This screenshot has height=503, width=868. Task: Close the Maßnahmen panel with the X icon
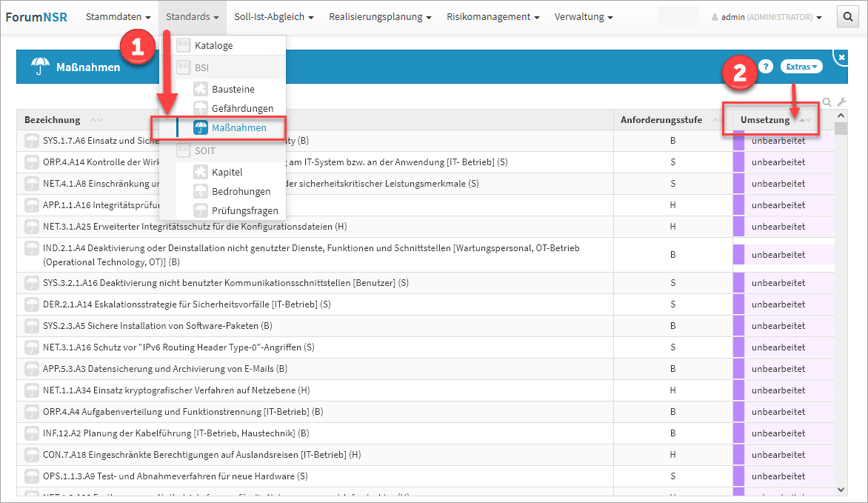pyautogui.click(x=841, y=56)
